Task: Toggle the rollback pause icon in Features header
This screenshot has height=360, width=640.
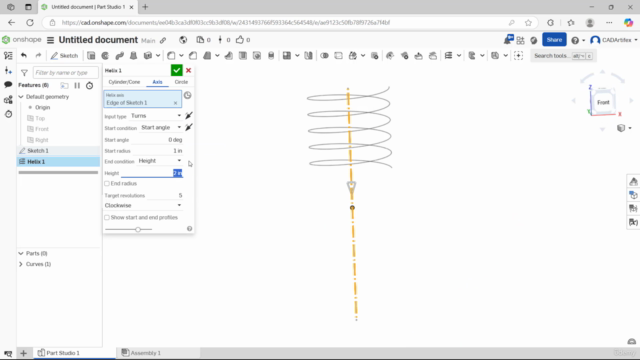Action: click(77, 85)
